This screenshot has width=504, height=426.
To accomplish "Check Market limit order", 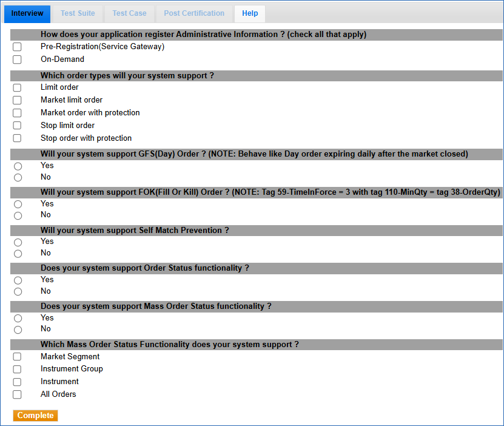I will click(17, 100).
